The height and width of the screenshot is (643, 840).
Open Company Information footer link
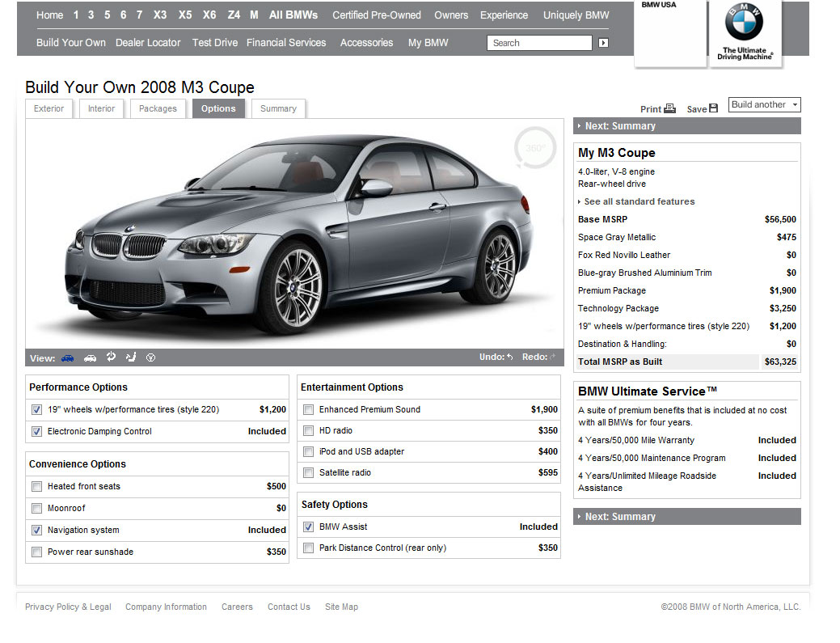pos(166,607)
